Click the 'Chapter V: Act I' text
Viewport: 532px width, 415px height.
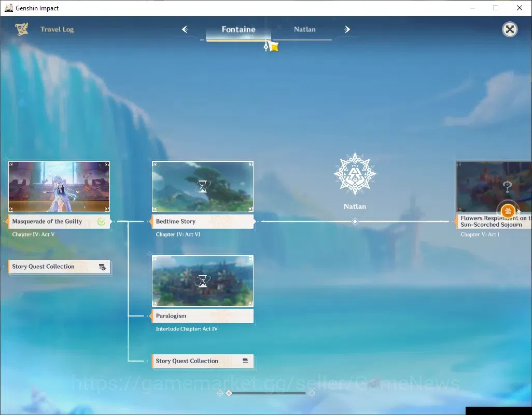(480, 234)
